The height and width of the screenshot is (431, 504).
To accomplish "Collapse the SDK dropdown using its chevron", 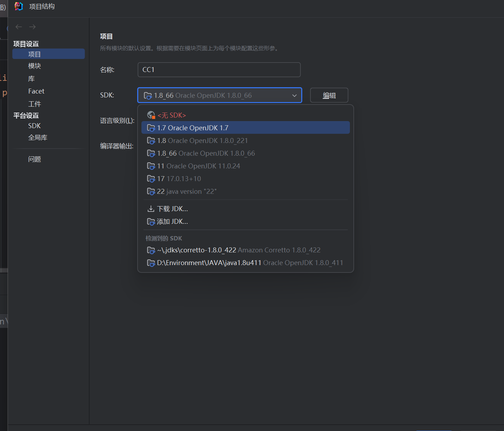I will click(294, 96).
